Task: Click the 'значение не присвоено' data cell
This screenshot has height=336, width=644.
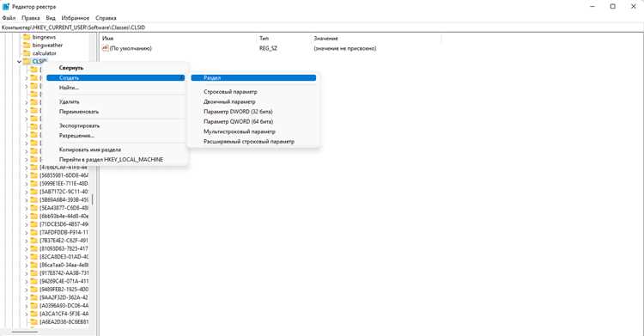Action: click(x=345, y=48)
